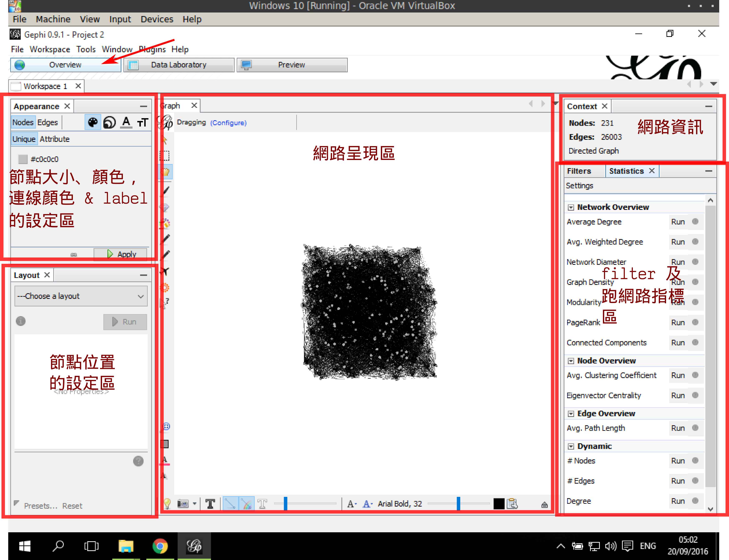Run PageRank statistic
The image size is (729, 560).
[x=678, y=322]
